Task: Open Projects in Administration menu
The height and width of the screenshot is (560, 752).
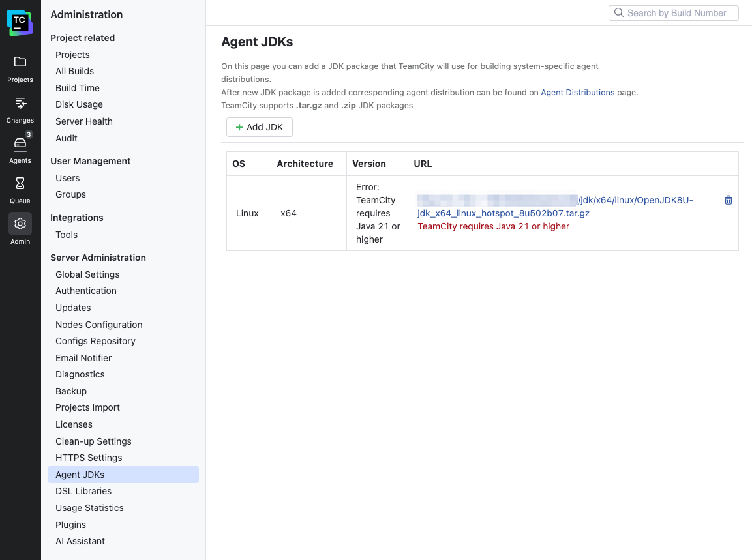Action: 72,55
